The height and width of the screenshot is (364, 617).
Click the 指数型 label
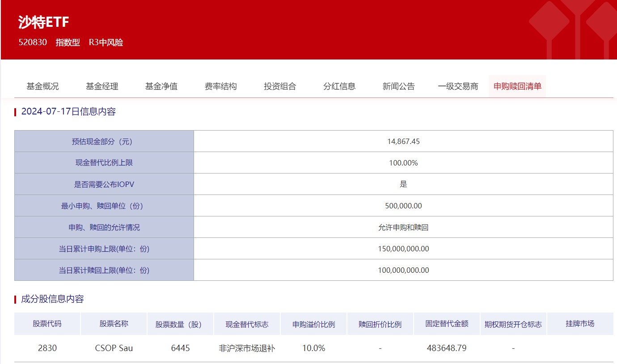click(x=68, y=42)
